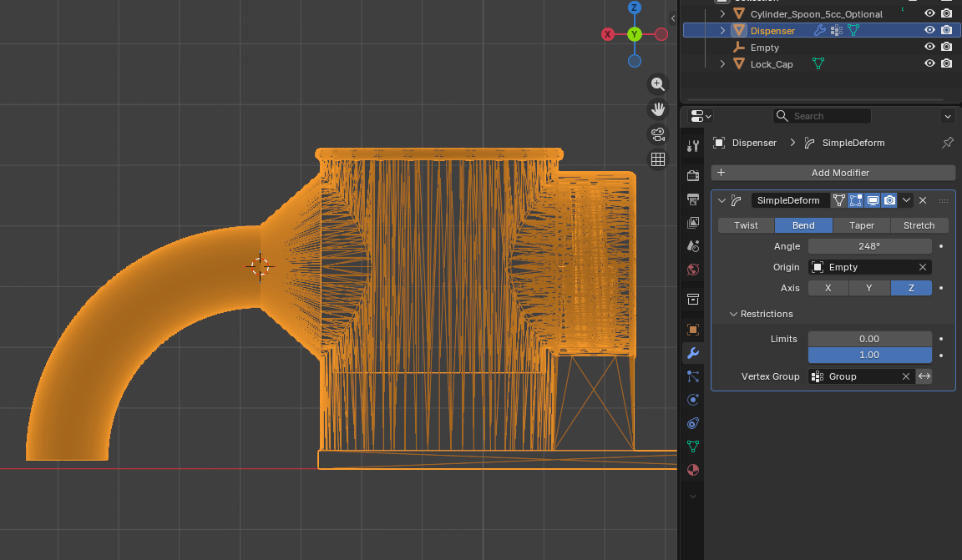962x560 pixels.
Task: Open the Object Constraints tab
Action: point(692,423)
